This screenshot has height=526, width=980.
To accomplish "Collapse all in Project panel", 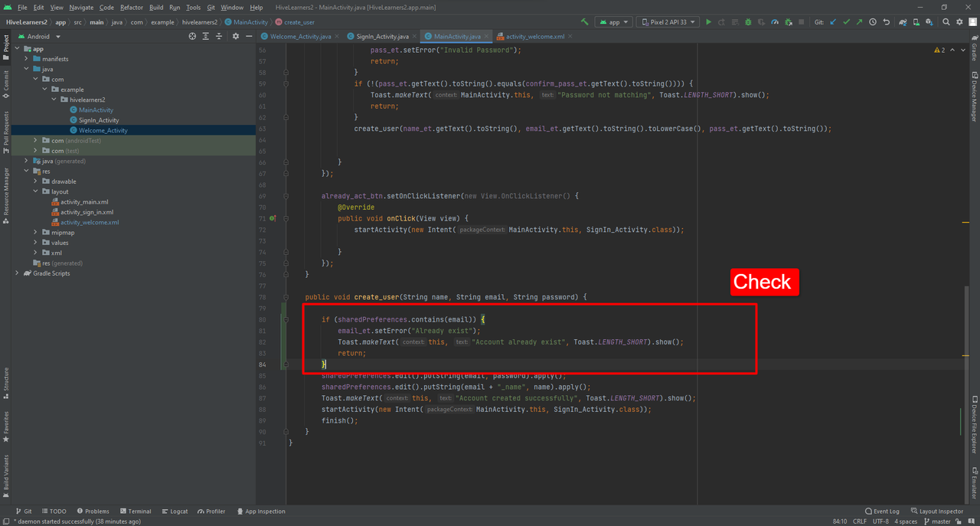I will pos(219,36).
